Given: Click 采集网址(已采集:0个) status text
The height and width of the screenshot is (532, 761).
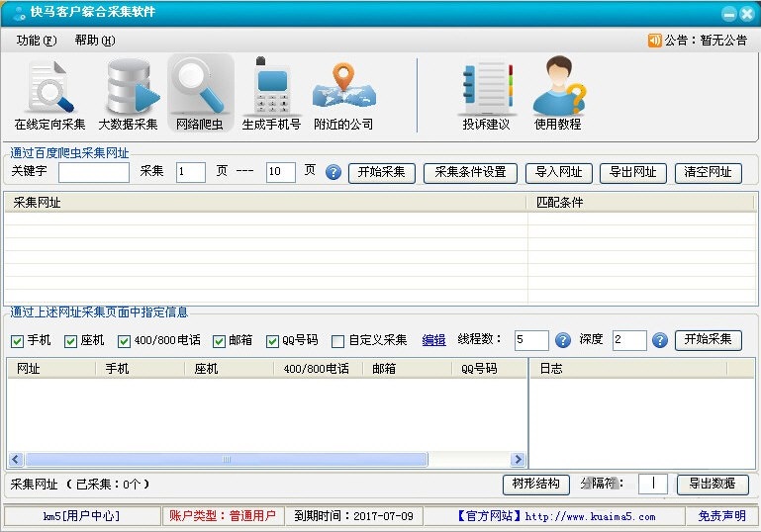Looking at the screenshot, I should point(80,484).
